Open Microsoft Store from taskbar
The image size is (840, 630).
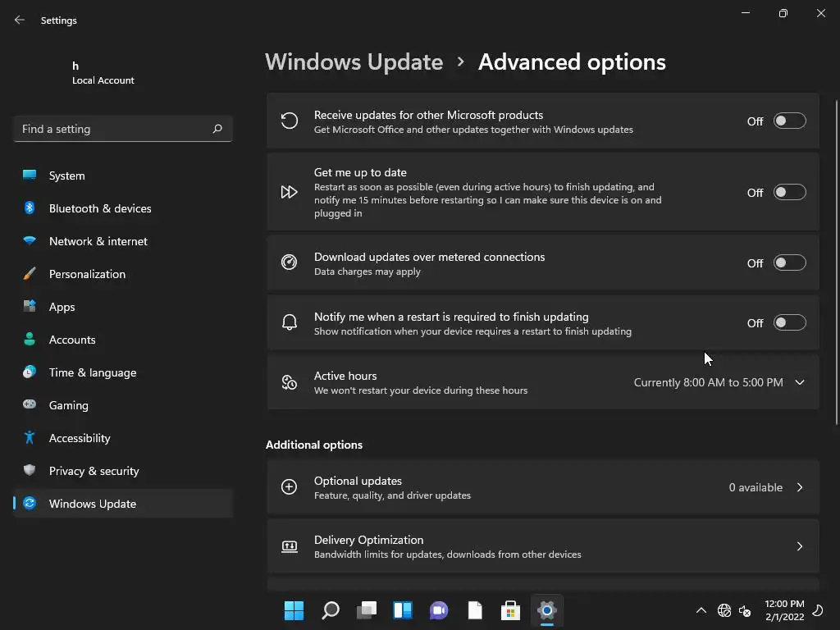coord(510,610)
